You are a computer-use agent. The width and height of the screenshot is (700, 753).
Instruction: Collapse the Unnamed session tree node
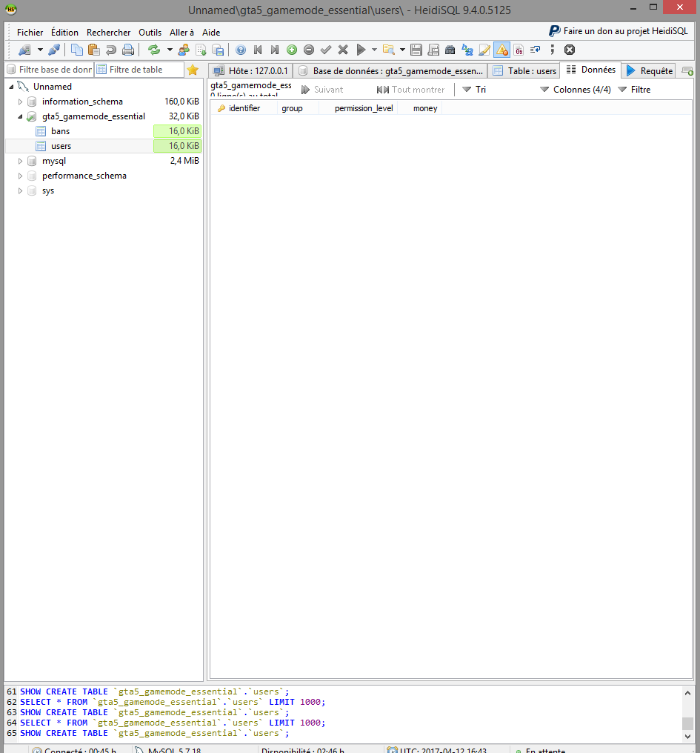[12, 87]
